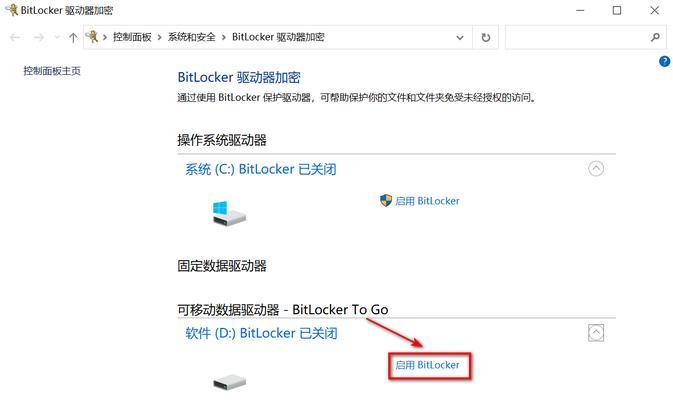Enable BitLocker on the 软件 (D:) drive
The height and width of the screenshot is (400, 673).
pos(427,365)
